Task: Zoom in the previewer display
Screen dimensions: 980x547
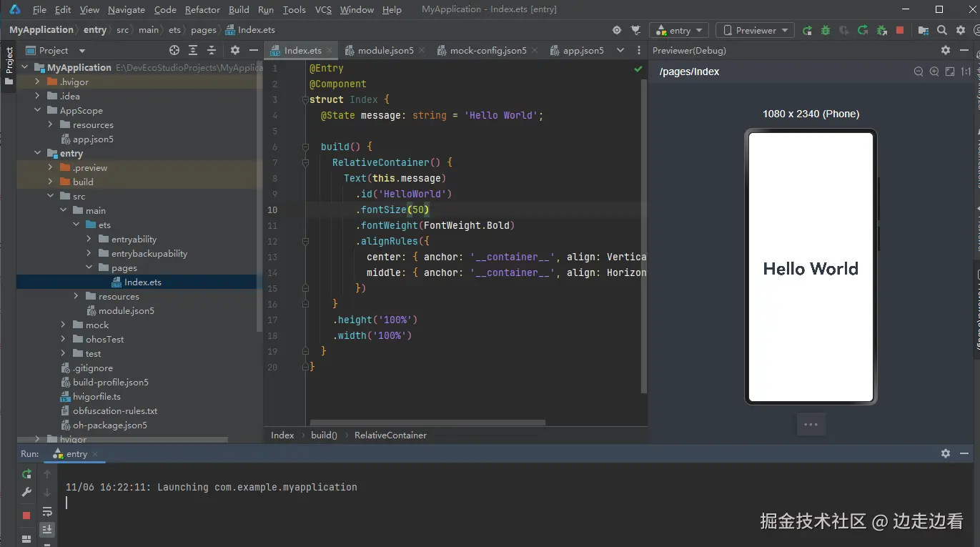Action: tap(934, 72)
